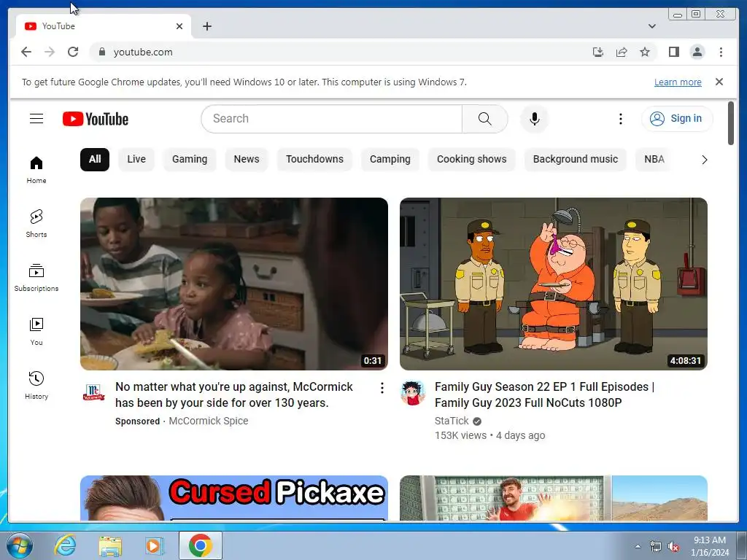Select the Background music chip
The height and width of the screenshot is (560, 747).
point(576,159)
